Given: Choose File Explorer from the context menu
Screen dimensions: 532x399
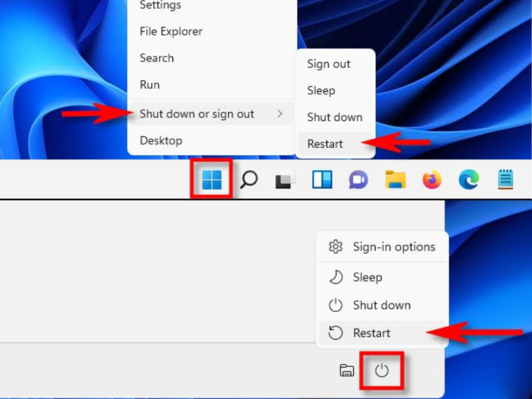Looking at the screenshot, I should coord(171,31).
